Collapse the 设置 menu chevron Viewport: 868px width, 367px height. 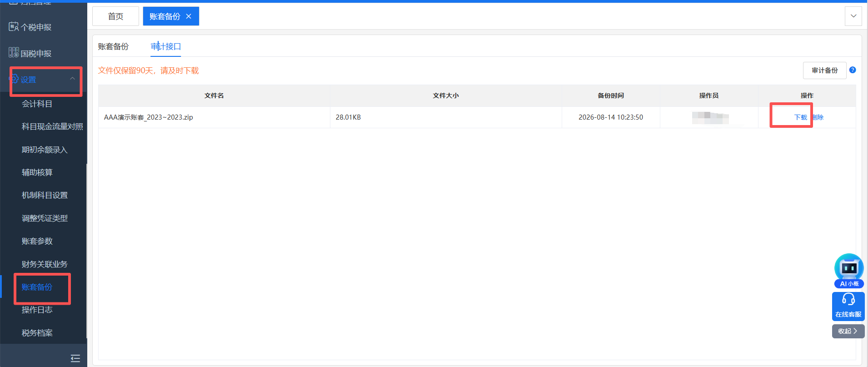(72, 79)
